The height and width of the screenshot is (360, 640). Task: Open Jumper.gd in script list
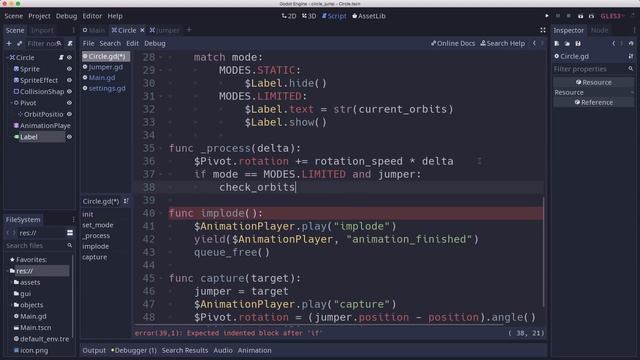[x=105, y=67]
